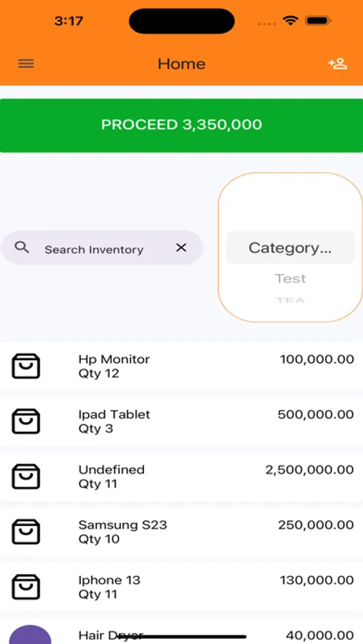Tap the add customer icon
This screenshot has width=363, height=644.
tap(337, 64)
